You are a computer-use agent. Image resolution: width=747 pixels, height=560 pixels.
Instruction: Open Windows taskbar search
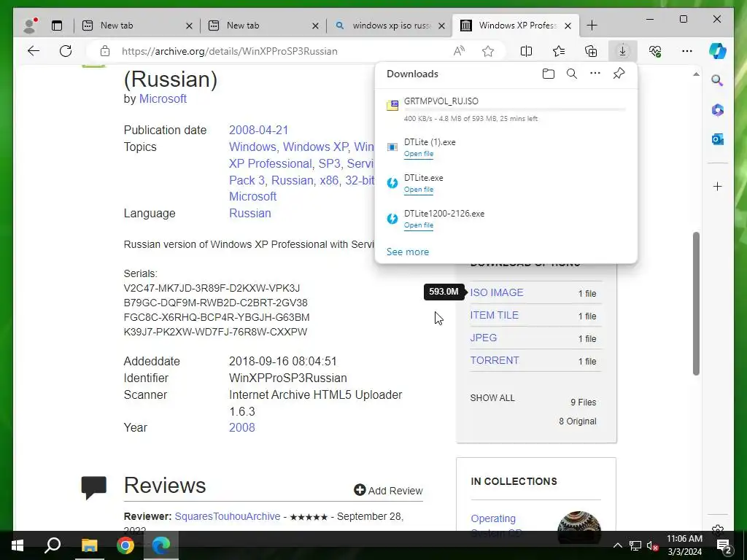[53, 545]
